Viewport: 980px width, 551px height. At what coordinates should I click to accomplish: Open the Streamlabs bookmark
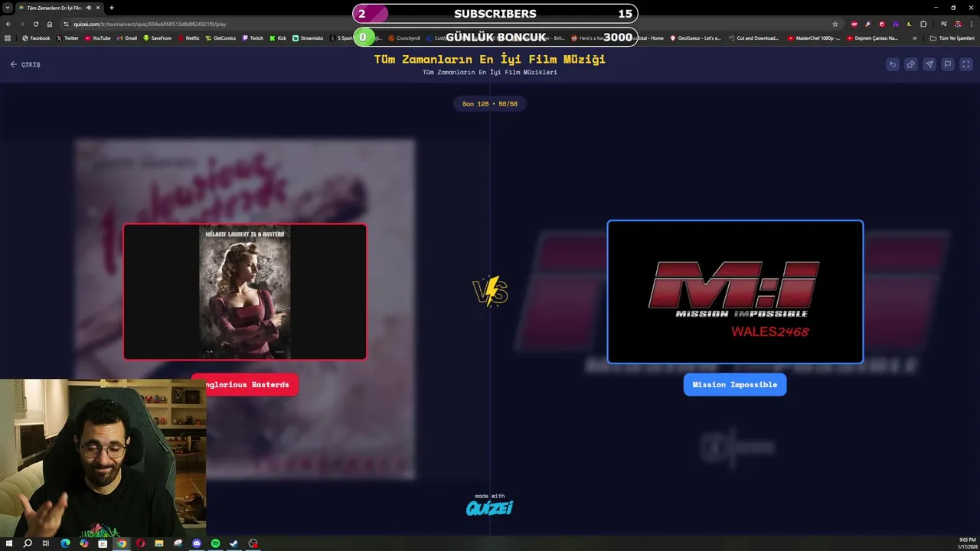click(308, 37)
